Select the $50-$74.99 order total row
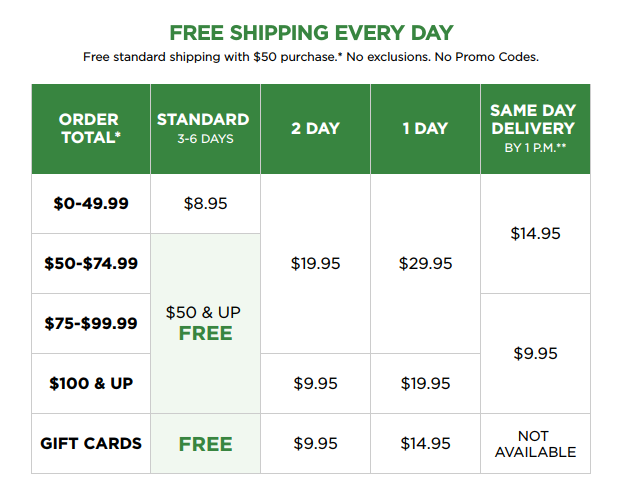619x494 pixels. click(91, 263)
